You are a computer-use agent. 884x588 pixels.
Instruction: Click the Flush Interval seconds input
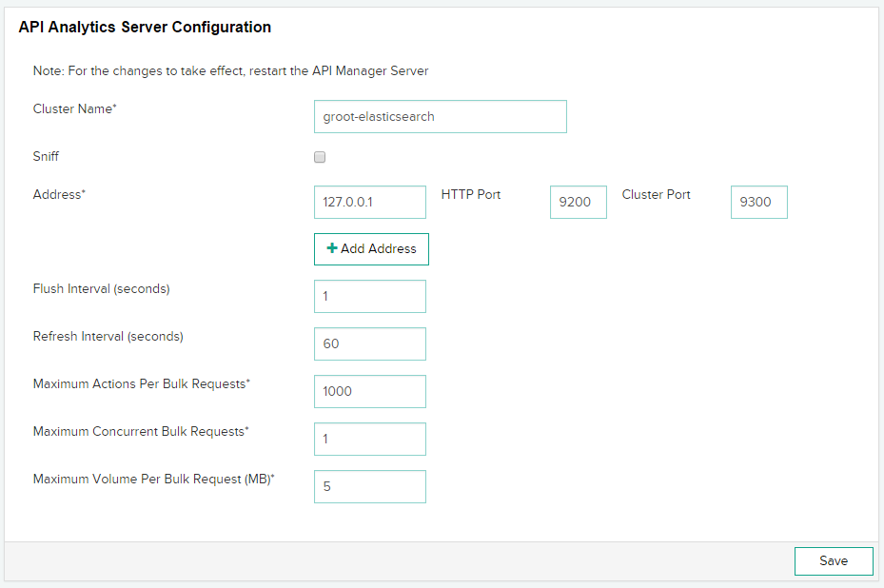[369, 296]
